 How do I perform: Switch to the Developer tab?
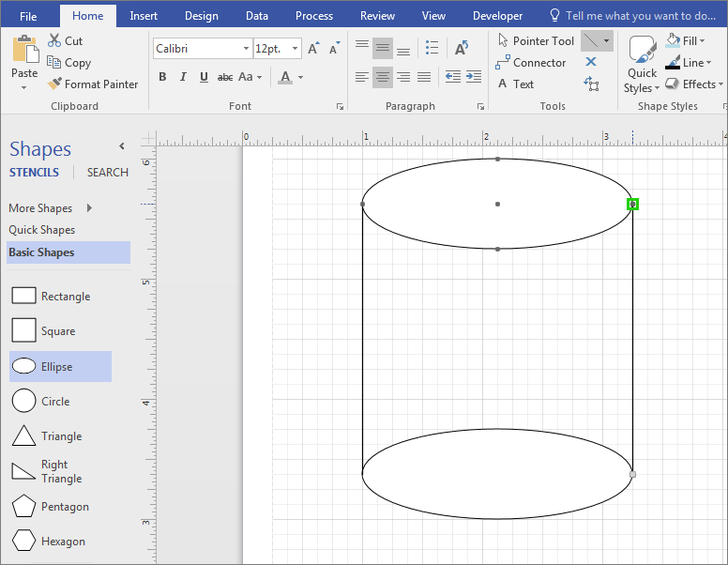pyautogui.click(x=498, y=16)
